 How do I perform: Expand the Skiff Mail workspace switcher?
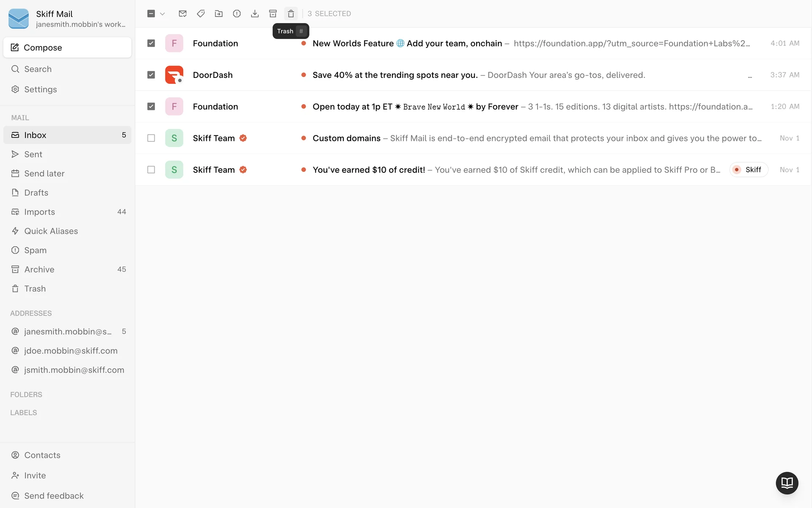tap(68, 19)
